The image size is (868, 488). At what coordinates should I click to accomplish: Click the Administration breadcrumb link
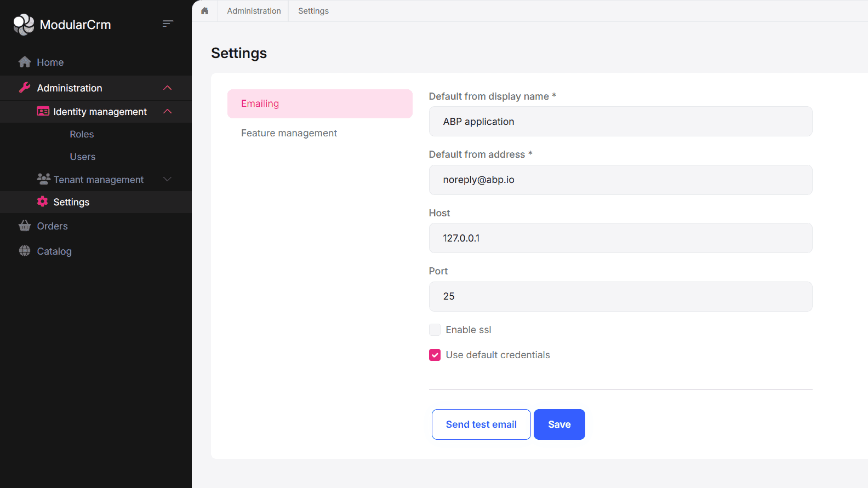click(x=254, y=11)
